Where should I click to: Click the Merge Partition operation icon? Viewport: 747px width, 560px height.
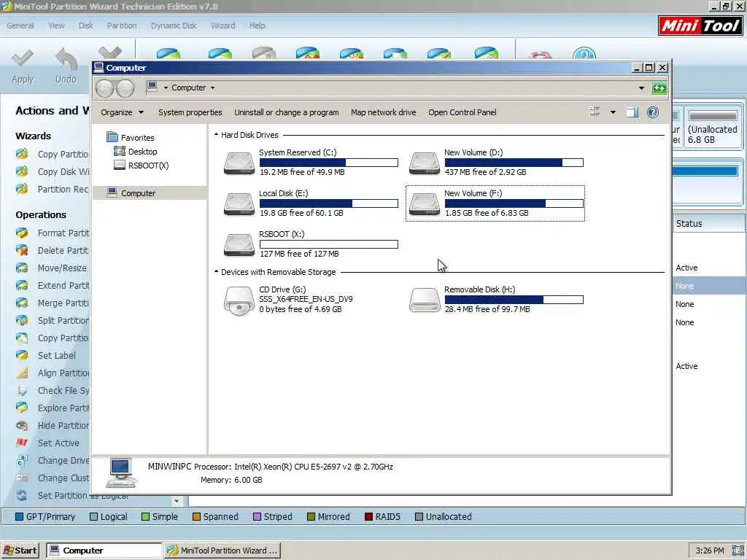click(22, 303)
